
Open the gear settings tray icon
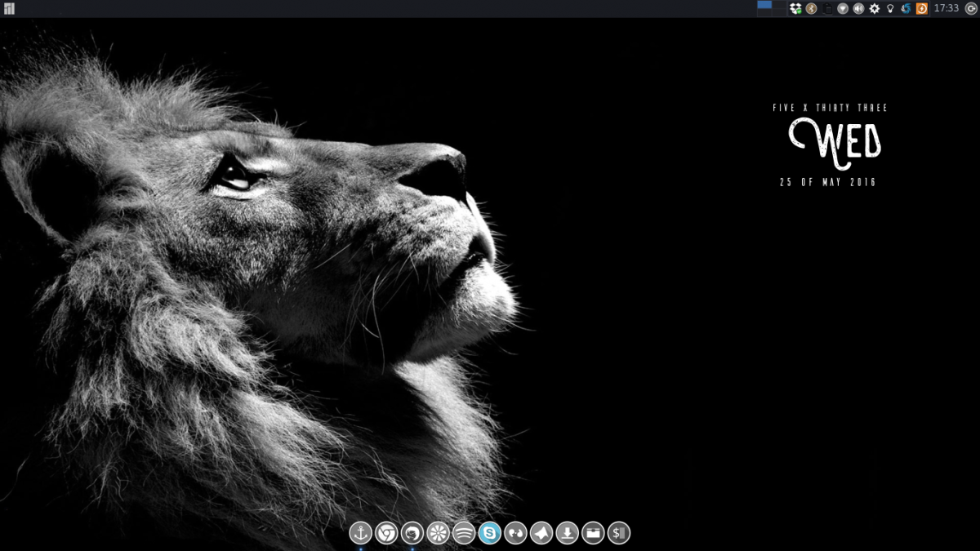tap(875, 8)
